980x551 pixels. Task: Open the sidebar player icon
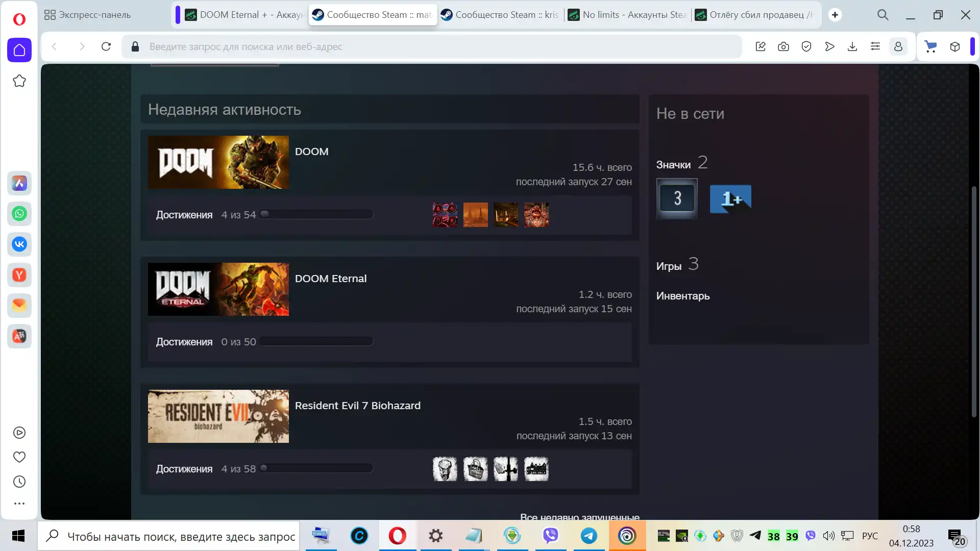(x=19, y=433)
